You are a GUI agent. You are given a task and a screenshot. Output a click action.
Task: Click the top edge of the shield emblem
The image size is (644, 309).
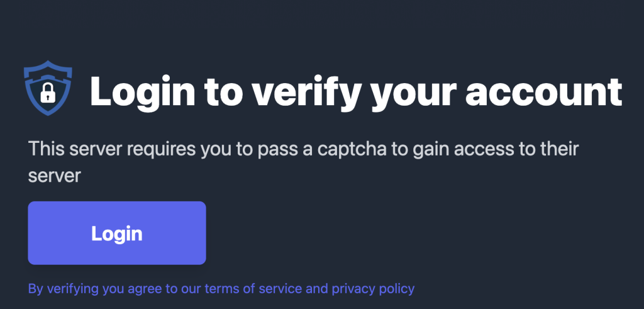pyautogui.click(x=48, y=62)
